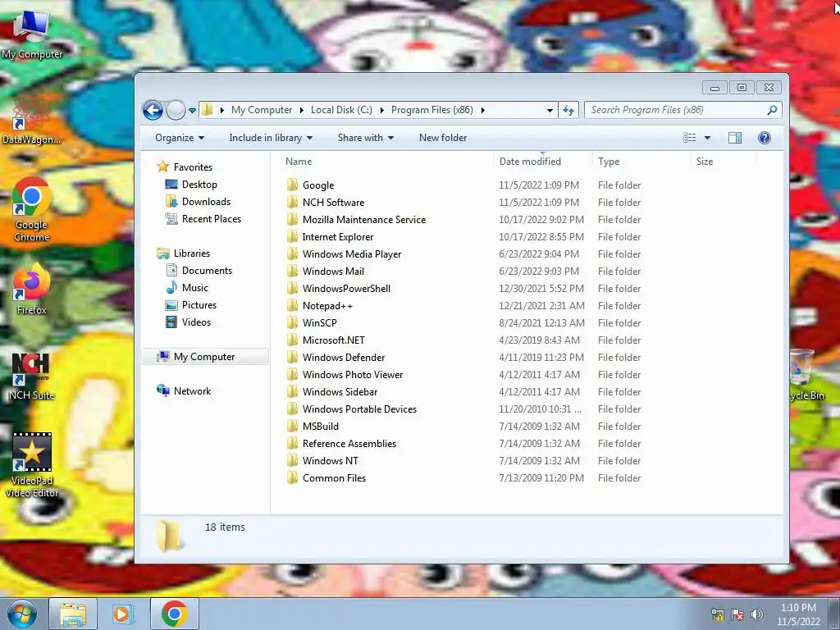Refresh the Program Files (x86) folder view
The image size is (840, 630).
pos(568,111)
